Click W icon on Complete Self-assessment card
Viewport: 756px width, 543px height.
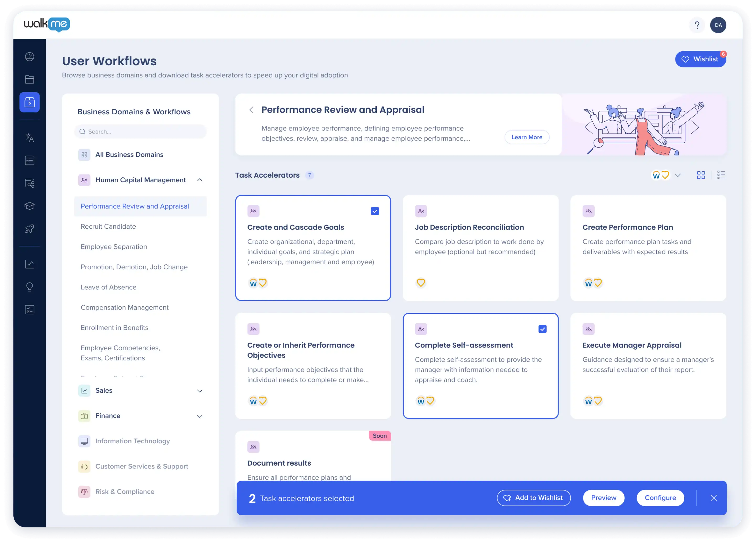point(421,401)
